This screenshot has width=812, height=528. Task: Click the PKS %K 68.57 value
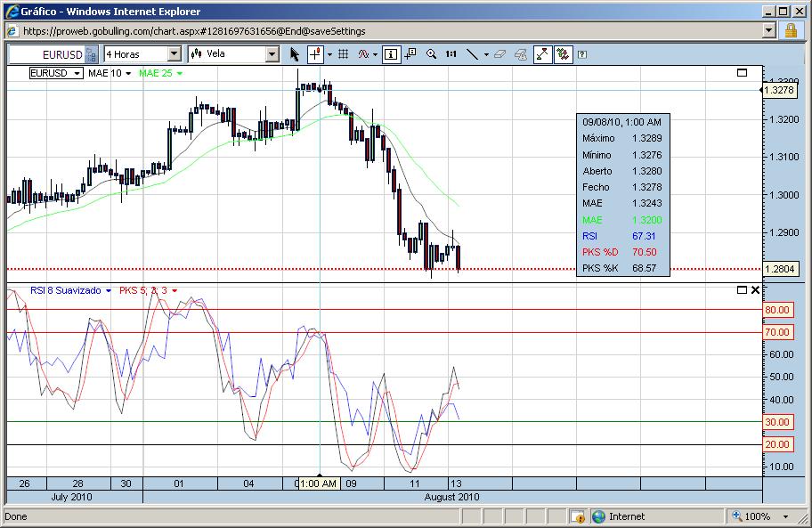click(x=645, y=268)
